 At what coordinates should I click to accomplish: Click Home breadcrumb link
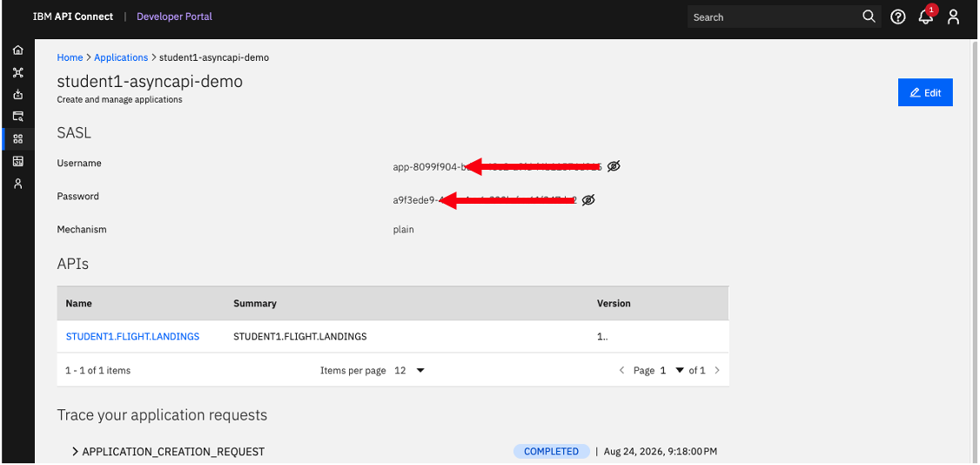tap(70, 57)
